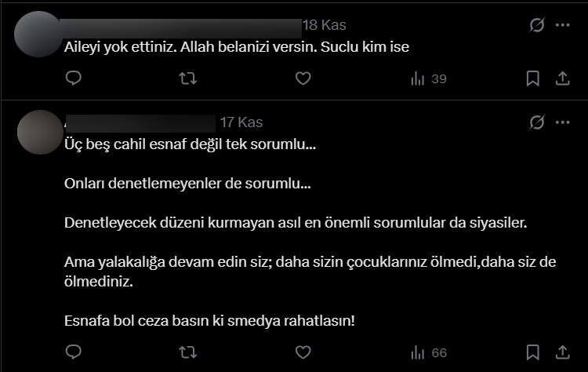Reply to the "Aileyi yok ettiniz" tweet

(73, 78)
